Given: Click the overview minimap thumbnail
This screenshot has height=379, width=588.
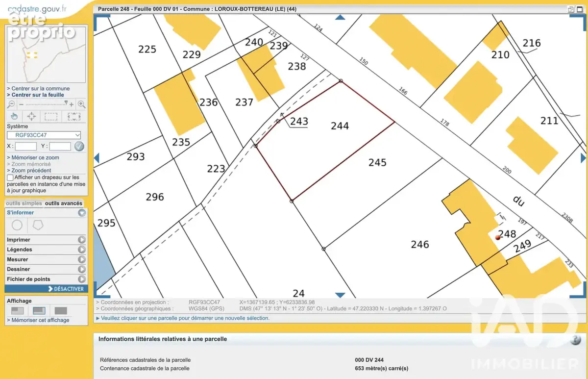Looking at the screenshot, I should pyautogui.click(x=46, y=54).
